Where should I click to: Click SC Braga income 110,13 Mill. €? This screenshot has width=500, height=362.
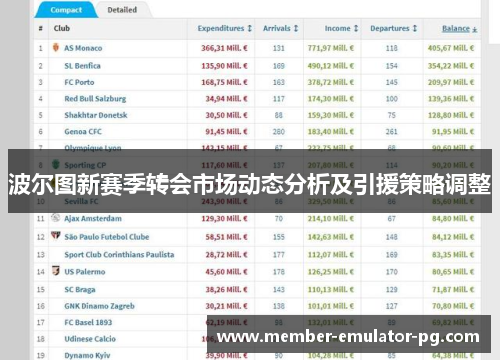pyautogui.click(x=331, y=290)
